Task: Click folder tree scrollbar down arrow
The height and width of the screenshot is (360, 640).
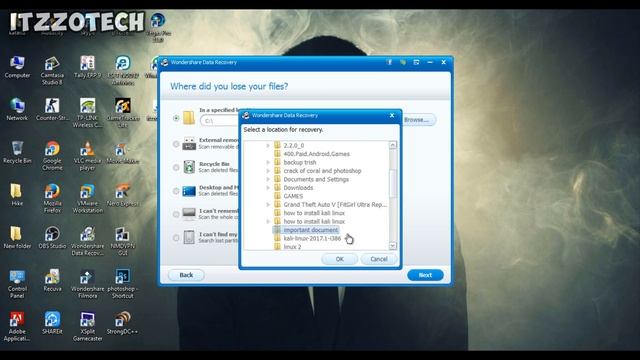Action: [x=393, y=246]
